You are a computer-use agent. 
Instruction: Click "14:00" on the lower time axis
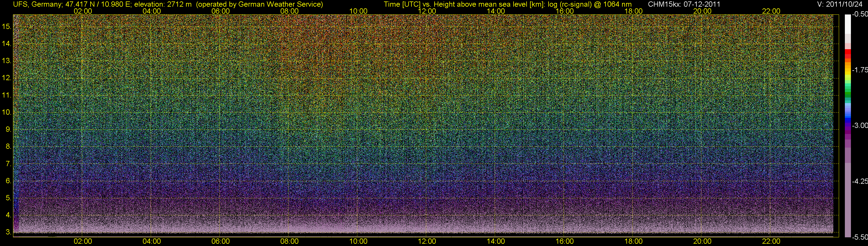496,241
